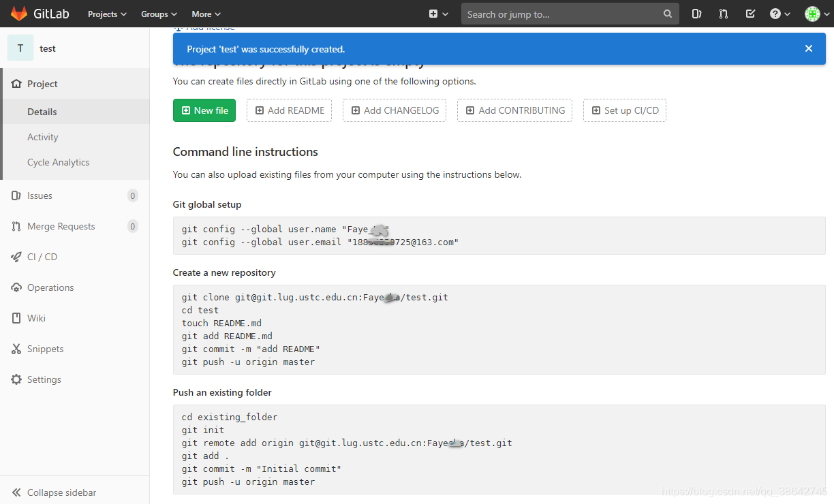Viewport: 834px width, 504px height.
Task: Click the 'touch README.md' line
Action: click(x=221, y=323)
